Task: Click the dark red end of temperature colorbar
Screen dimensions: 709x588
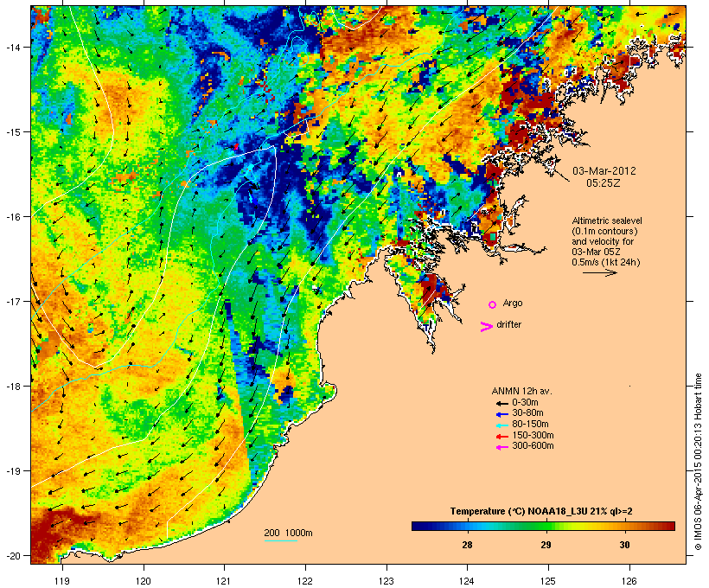Action: coord(670,526)
